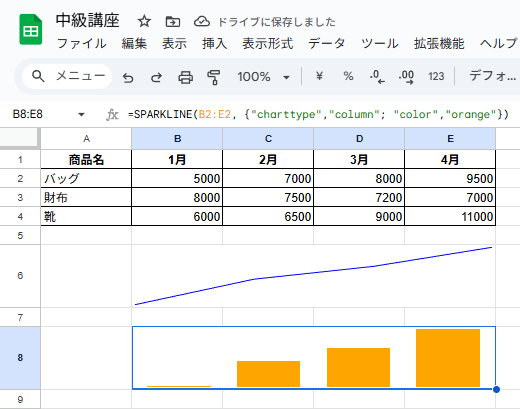Move document with the folder icon
The height and width of the screenshot is (409, 520).
coord(173,22)
